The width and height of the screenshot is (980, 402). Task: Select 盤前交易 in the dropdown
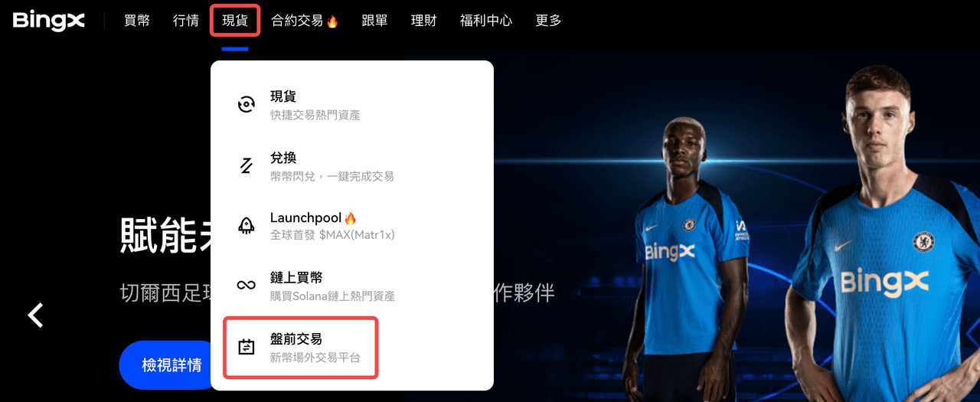click(x=300, y=348)
